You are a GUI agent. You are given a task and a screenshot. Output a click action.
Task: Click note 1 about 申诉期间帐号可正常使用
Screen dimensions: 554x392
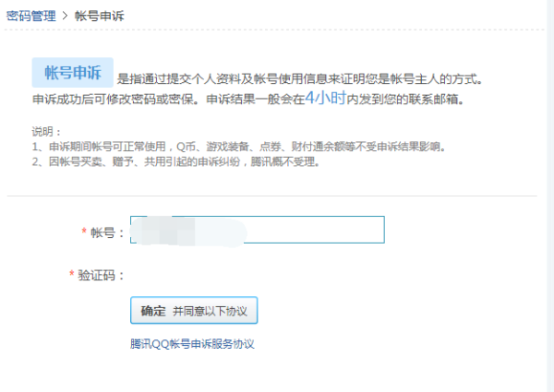238,147
